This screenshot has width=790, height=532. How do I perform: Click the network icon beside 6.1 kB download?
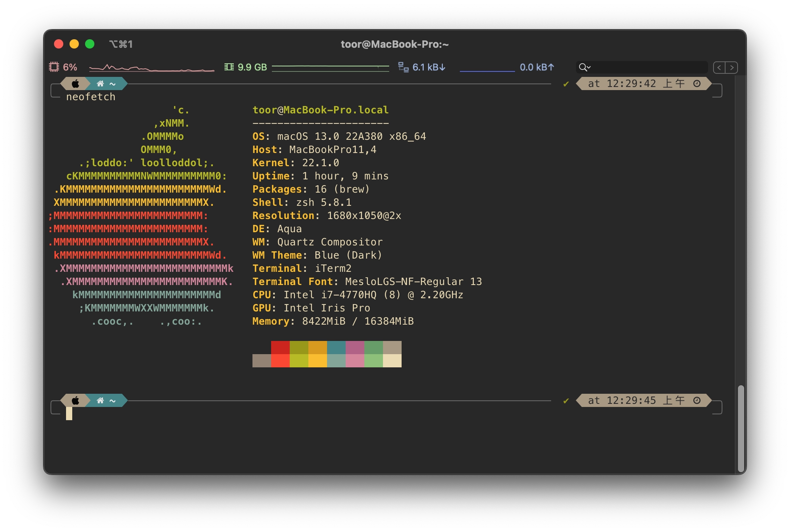(404, 67)
